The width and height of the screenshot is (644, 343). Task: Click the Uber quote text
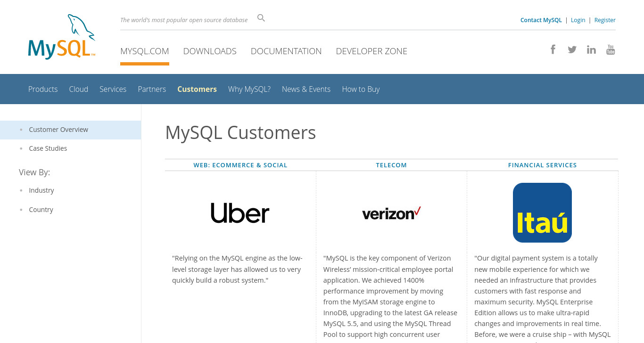coord(237,269)
